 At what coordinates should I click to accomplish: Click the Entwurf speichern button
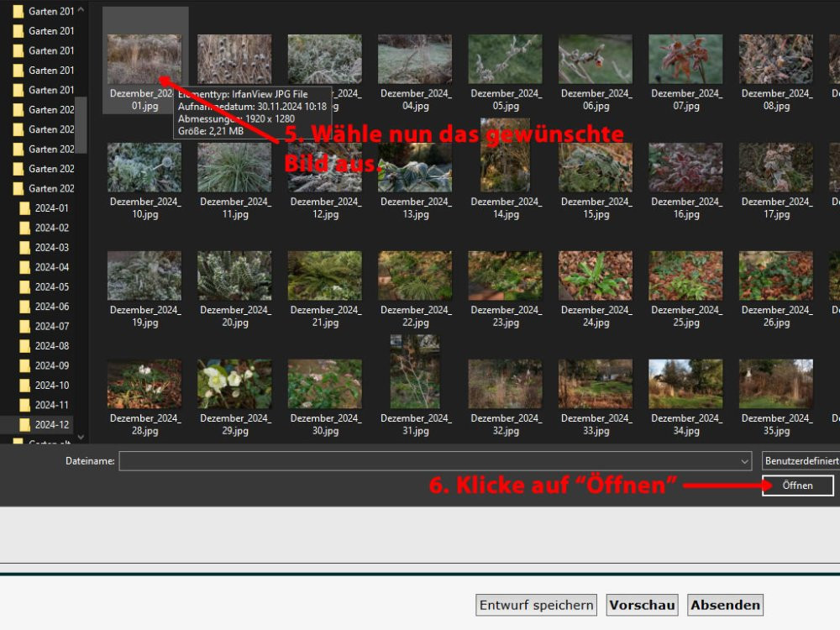point(537,605)
